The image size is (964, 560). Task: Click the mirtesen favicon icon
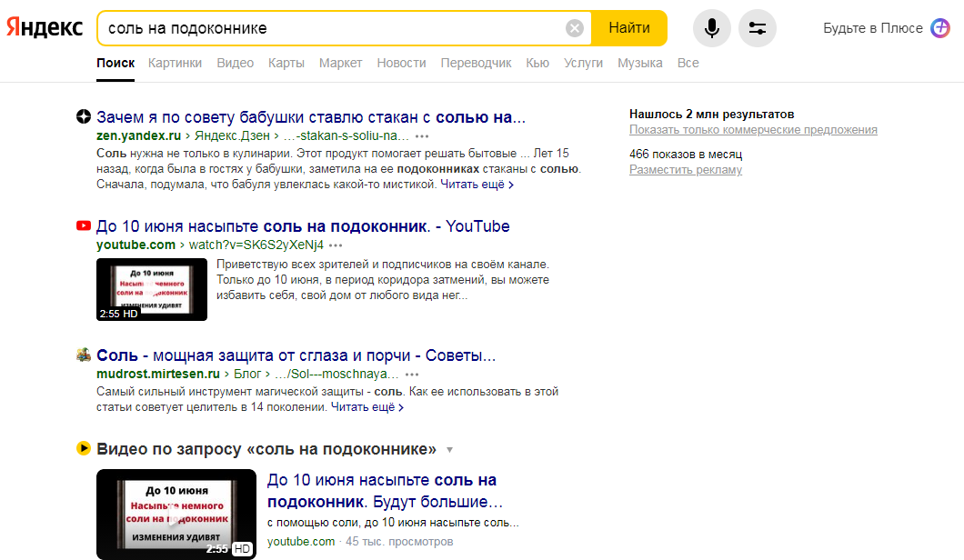pos(84,355)
